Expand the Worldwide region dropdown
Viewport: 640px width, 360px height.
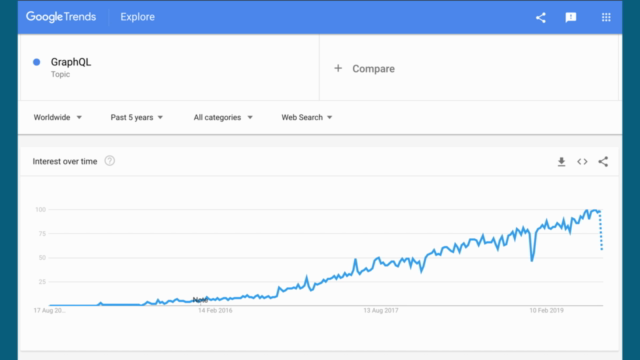[58, 118]
